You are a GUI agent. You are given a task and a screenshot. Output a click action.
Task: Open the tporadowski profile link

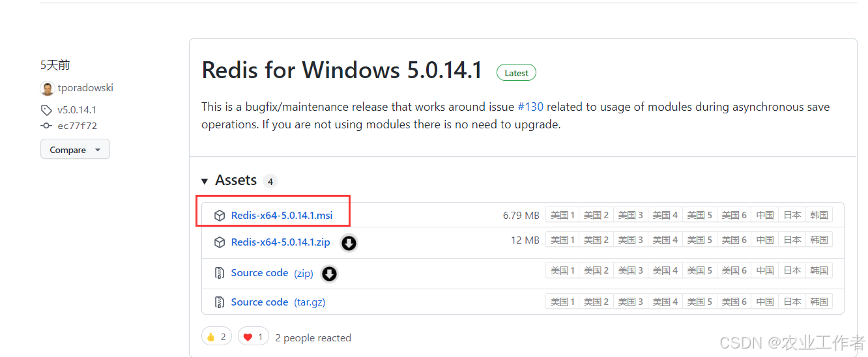coord(85,88)
